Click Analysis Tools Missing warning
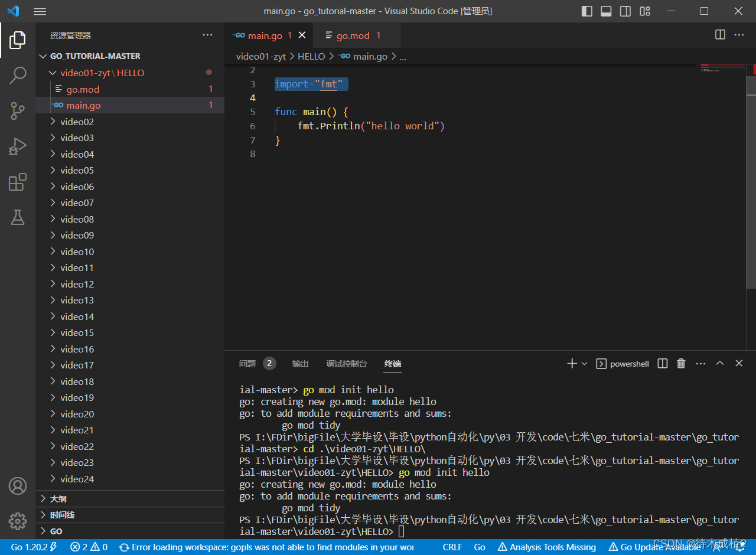Screen dimensions: 756x555 pos(548,547)
